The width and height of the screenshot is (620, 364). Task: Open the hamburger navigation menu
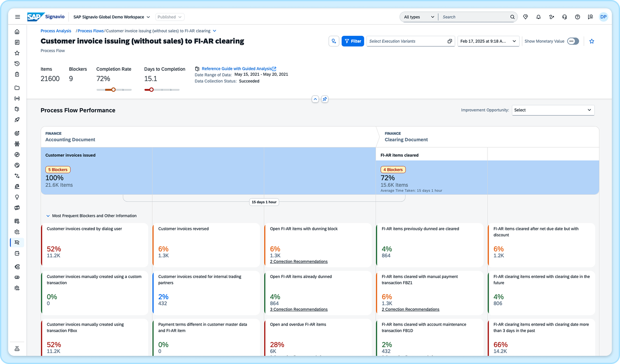pyautogui.click(x=18, y=17)
